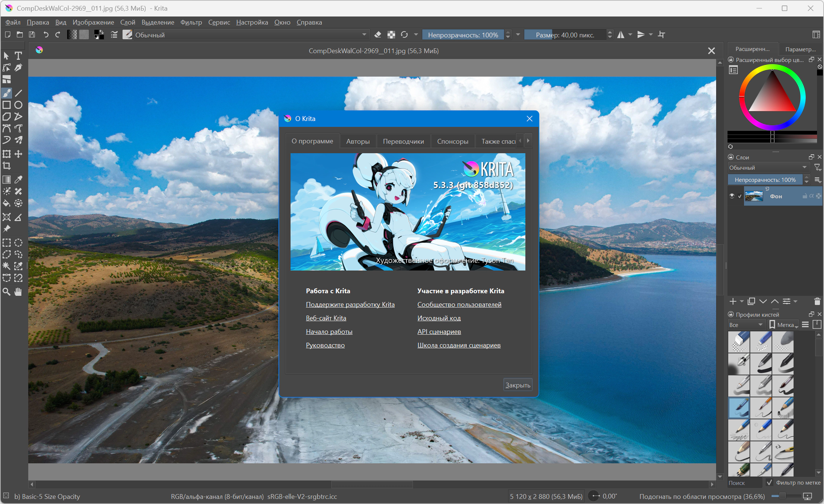Toggle horizontal mirror tool
This screenshot has width=824, height=504.
[621, 34]
